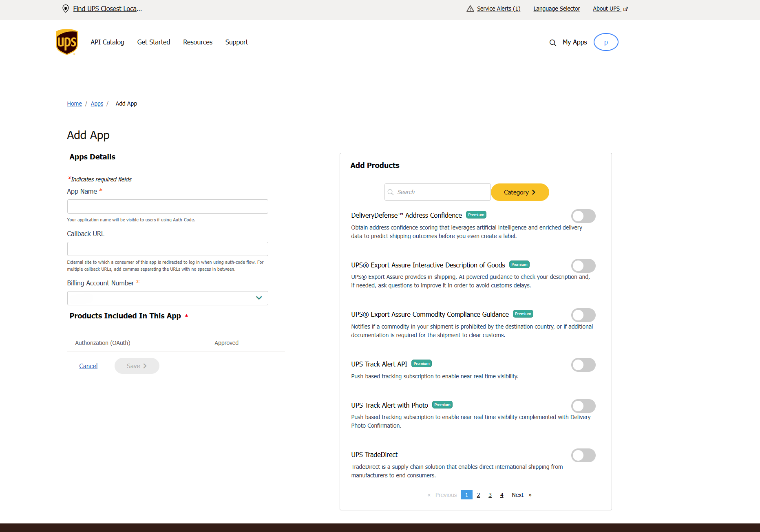The height and width of the screenshot is (532, 760).
Task: Click the external link icon beside About UPS
Action: pos(625,9)
